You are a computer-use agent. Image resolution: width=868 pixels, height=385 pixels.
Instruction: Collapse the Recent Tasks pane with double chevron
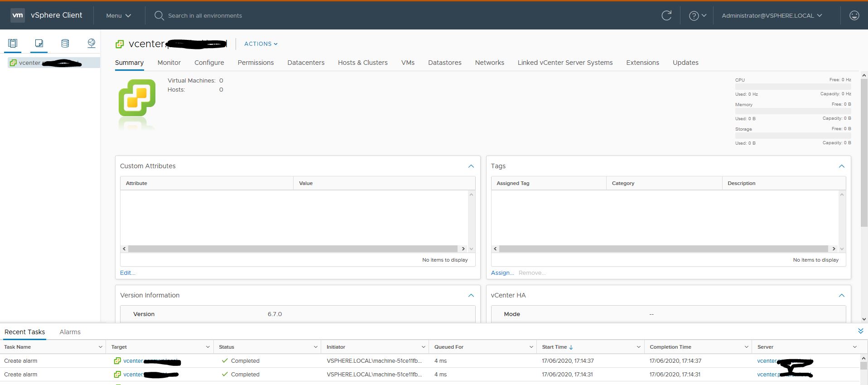coord(861,331)
